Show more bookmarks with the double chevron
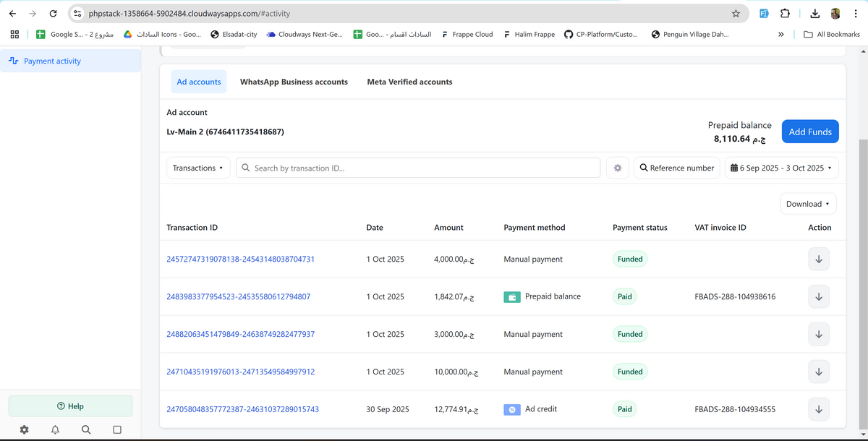The width and height of the screenshot is (868, 441). [781, 34]
